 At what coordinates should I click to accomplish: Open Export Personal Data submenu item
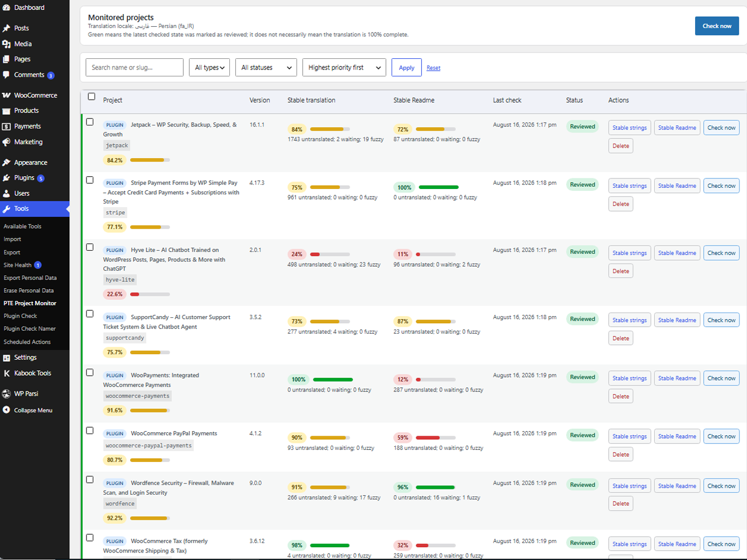click(x=30, y=278)
